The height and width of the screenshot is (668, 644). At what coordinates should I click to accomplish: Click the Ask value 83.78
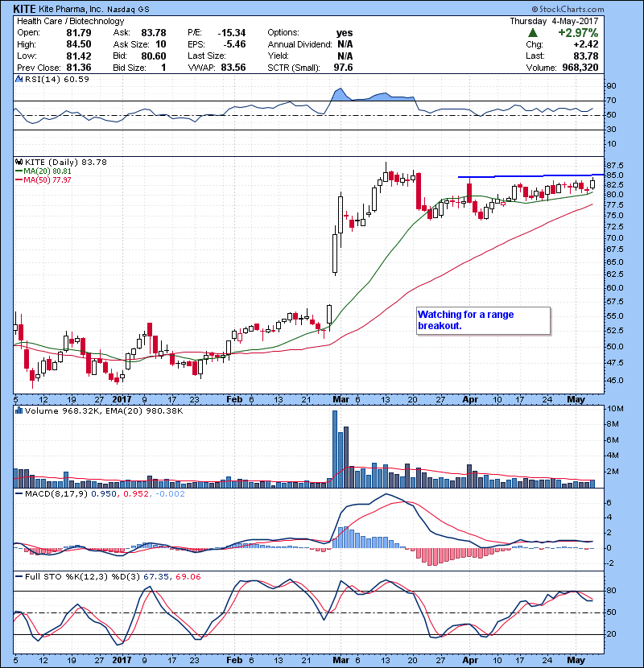click(x=154, y=33)
